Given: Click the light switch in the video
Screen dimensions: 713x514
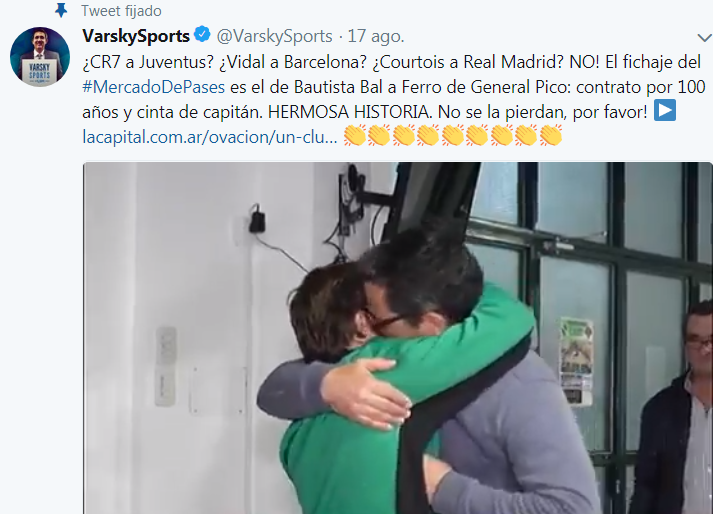Looking at the screenshot, I should (x=165, y=366).
